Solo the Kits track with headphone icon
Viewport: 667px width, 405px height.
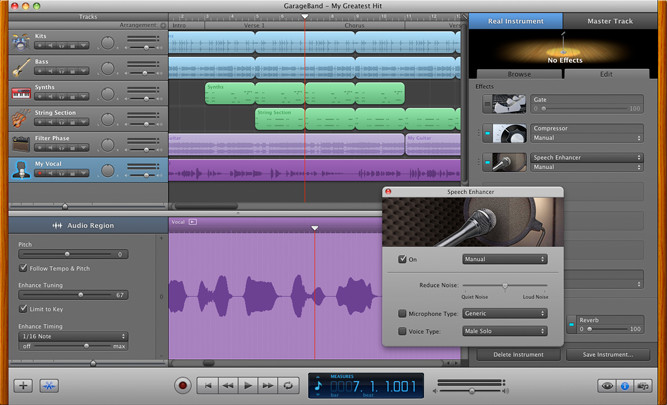tap(62, 46)
